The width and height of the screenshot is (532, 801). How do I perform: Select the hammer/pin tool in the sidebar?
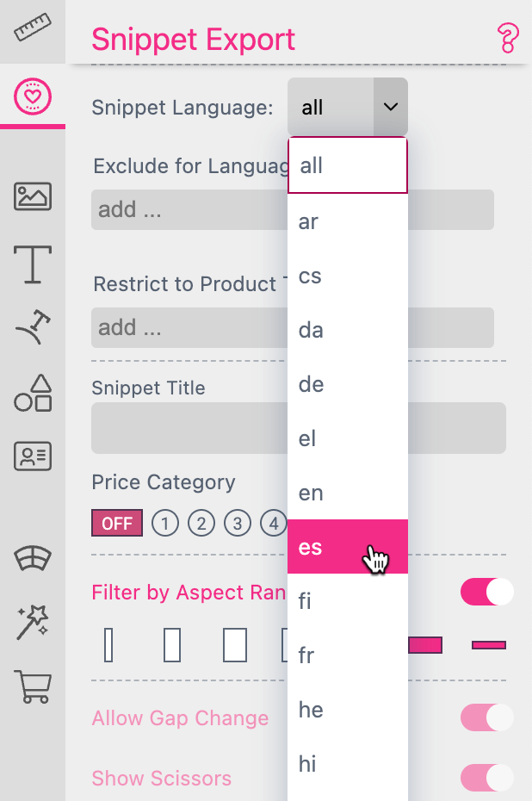tap(32, 329)
